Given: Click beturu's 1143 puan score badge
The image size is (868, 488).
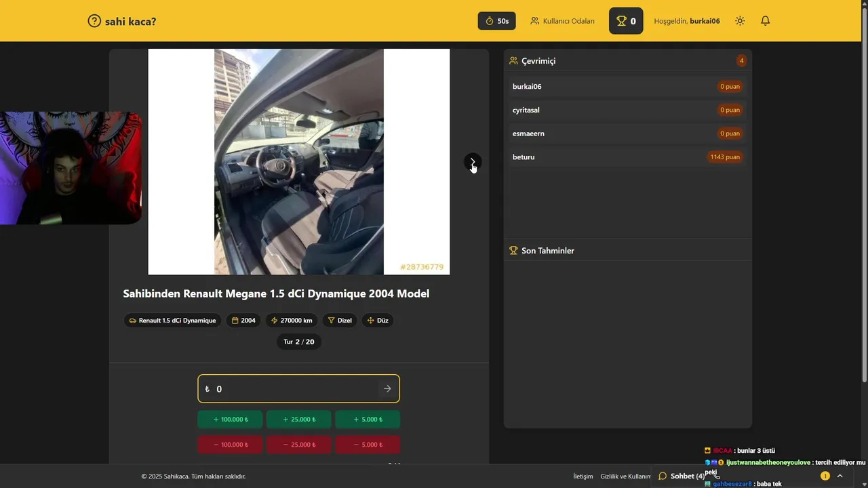Looking at the screenshot, I should pos(725,157).
